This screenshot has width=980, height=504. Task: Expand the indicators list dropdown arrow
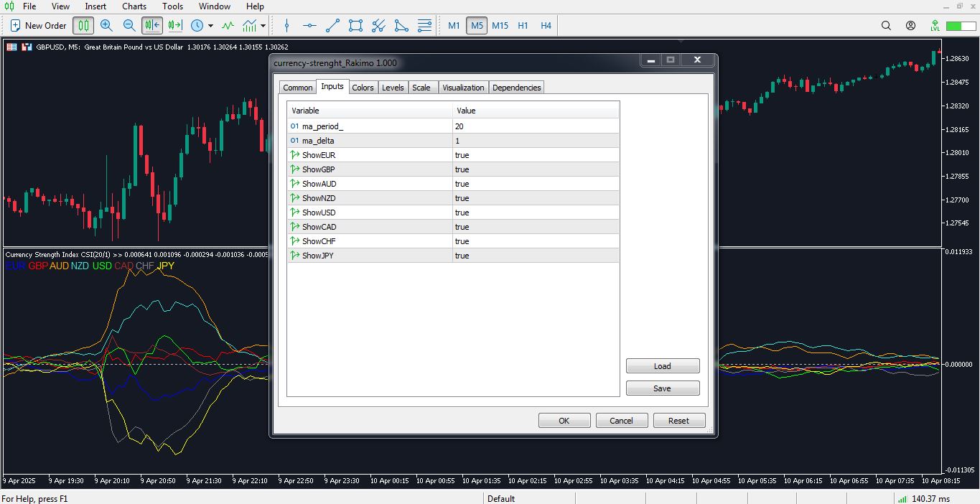click(x=263, y=26)
